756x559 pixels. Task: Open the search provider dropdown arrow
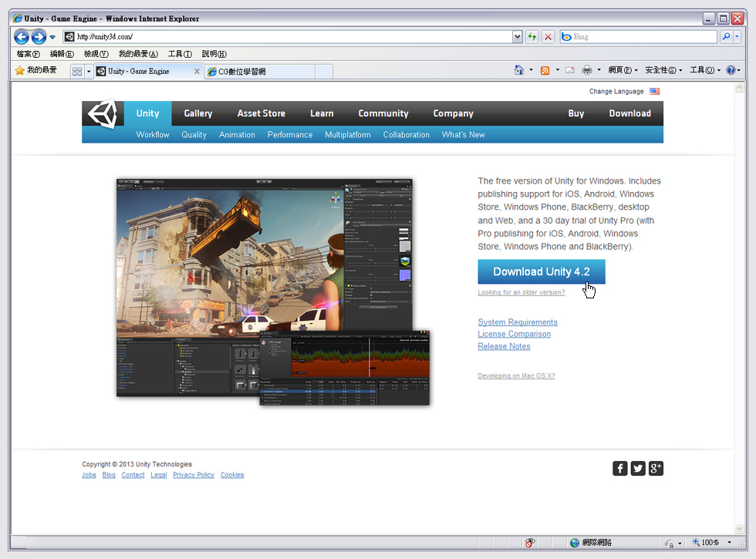(737, 37)
